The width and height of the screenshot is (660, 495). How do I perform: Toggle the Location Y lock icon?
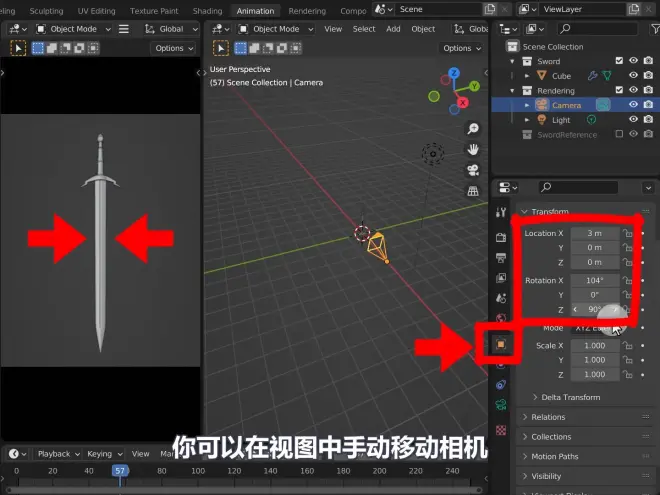[x=628, y=248]
